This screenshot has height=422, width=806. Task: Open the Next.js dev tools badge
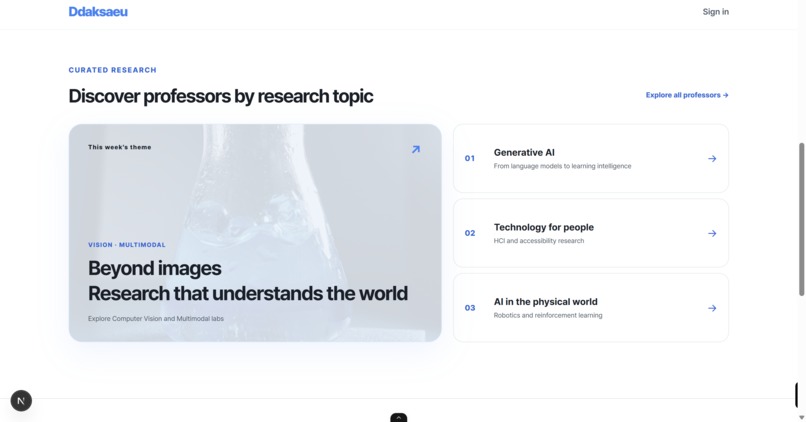(x=21, y=400)
